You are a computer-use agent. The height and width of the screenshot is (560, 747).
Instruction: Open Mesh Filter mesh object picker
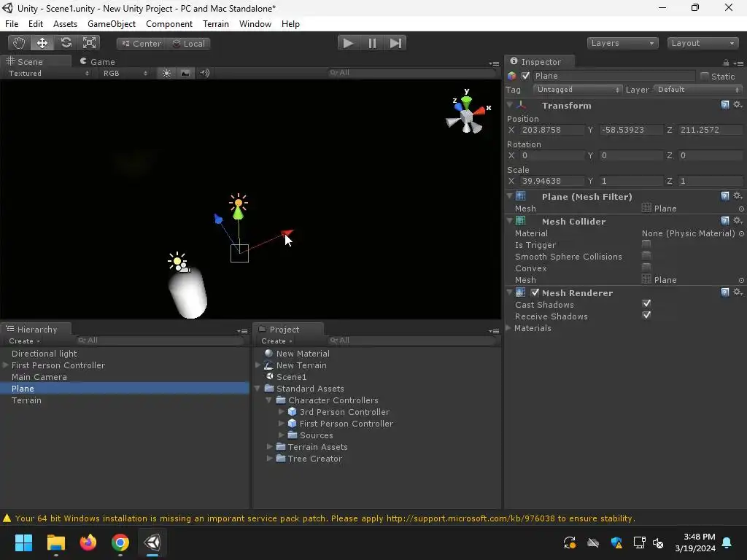[741, 209]
